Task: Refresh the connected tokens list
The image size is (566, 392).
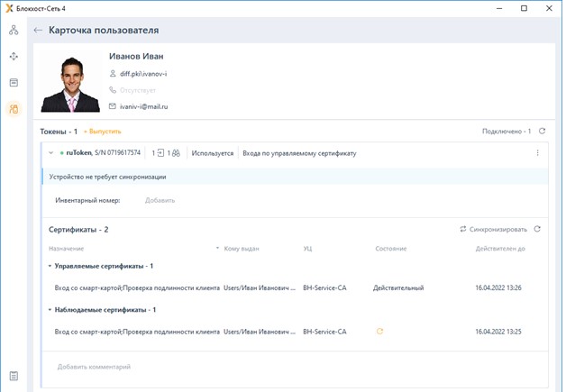Action: (542, 132)
